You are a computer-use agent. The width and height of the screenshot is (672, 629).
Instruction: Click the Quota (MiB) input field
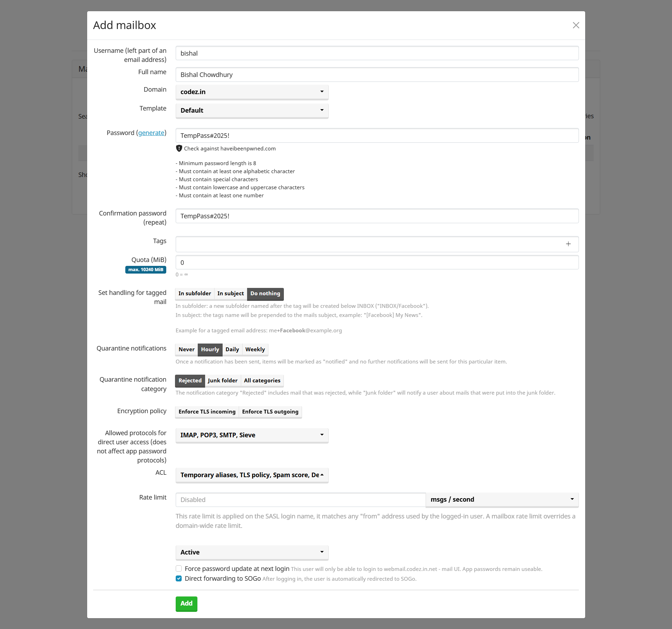[x=377, y=263]
